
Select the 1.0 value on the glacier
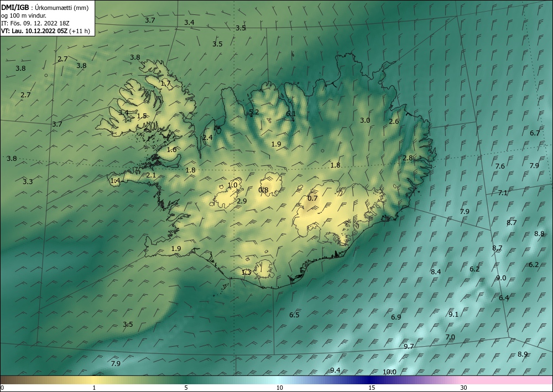pos(232,185)
